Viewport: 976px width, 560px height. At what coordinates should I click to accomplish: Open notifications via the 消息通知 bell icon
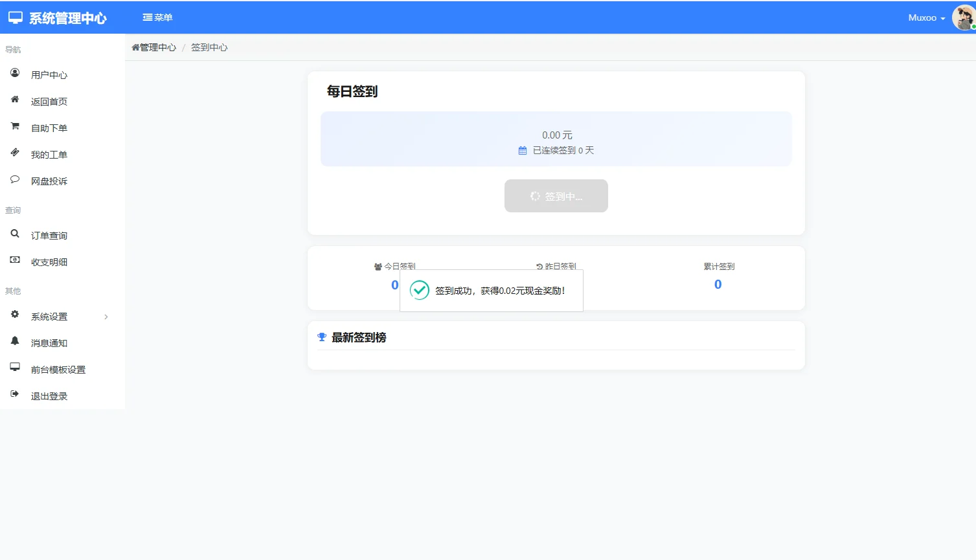14,342
